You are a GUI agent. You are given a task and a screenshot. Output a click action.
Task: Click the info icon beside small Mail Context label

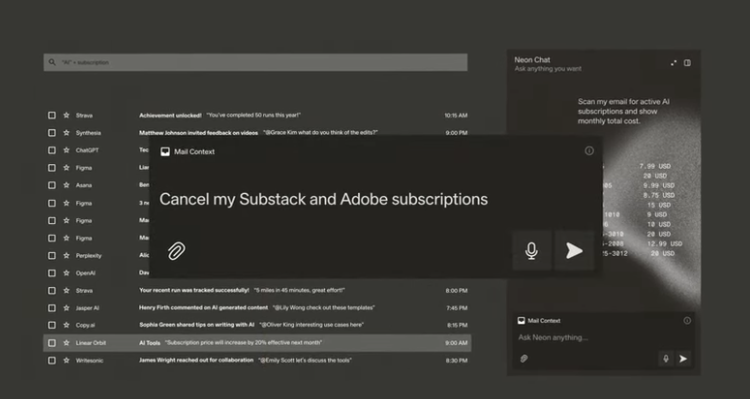pos(687,321)
